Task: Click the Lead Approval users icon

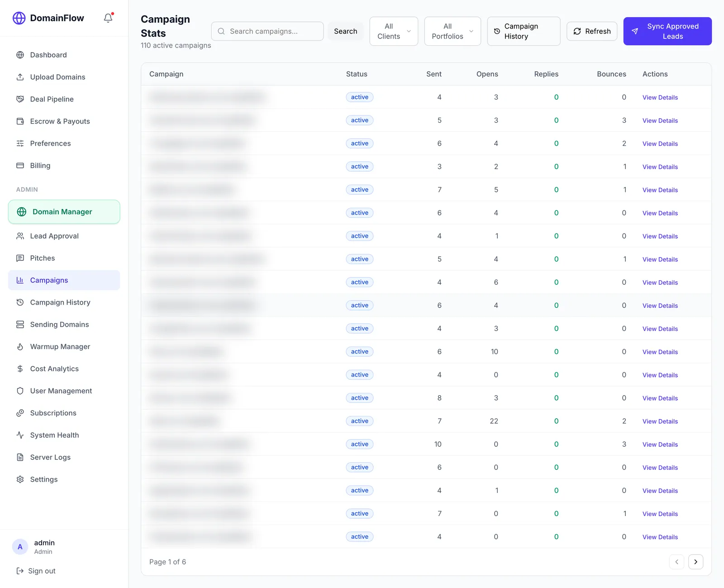Action: click(20, 236)
